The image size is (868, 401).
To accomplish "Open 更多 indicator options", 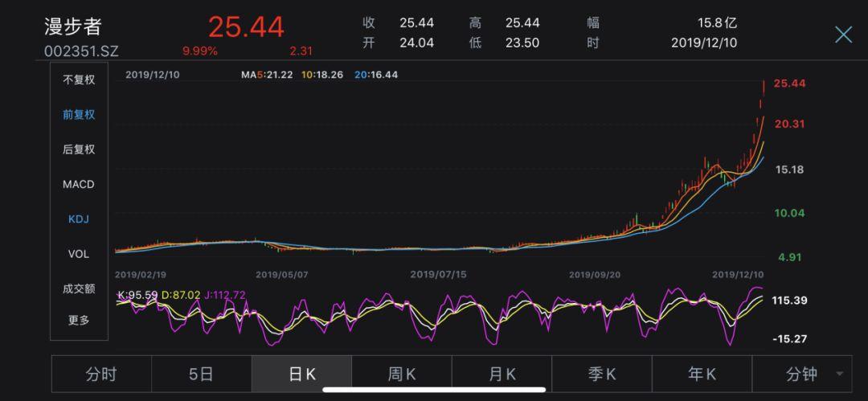I will tap(79, 320).
